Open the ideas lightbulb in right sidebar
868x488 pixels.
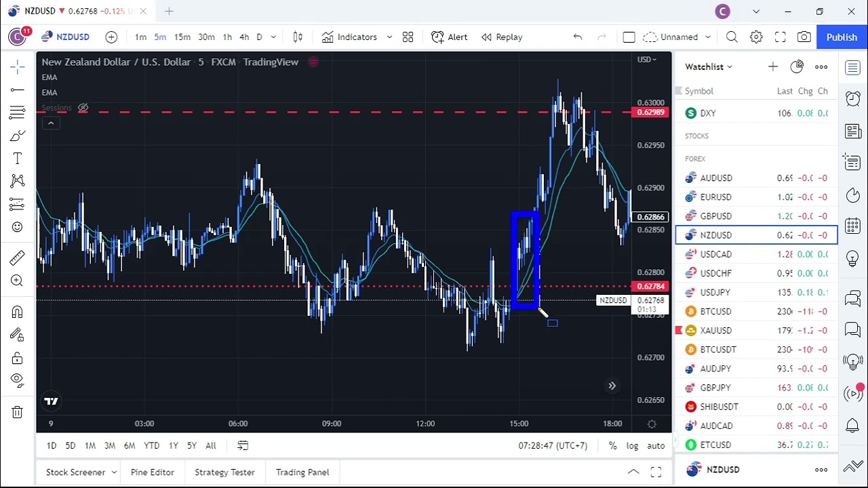[x=853, y=259]
